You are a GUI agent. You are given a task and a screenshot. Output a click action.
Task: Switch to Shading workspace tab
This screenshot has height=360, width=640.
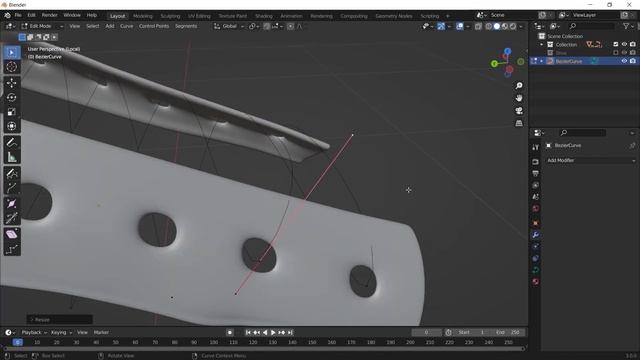264,16
